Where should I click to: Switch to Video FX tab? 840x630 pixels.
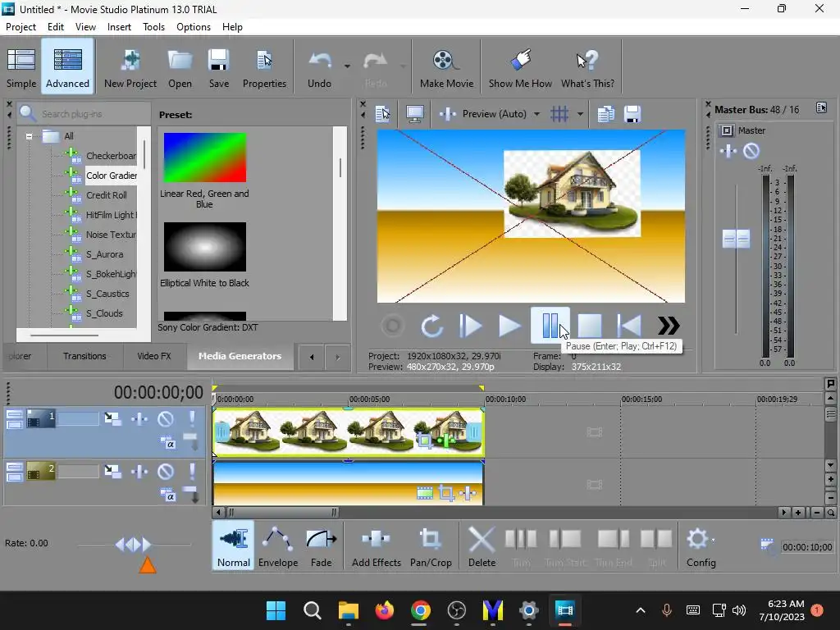click(154, 356)
